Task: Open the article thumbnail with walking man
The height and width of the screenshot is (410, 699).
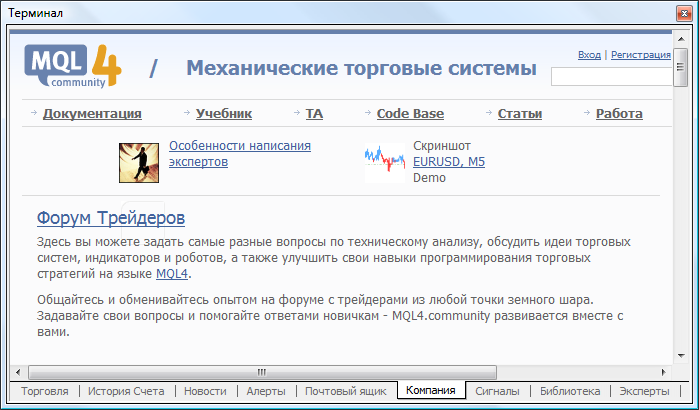Action: [x=139, y=163]
